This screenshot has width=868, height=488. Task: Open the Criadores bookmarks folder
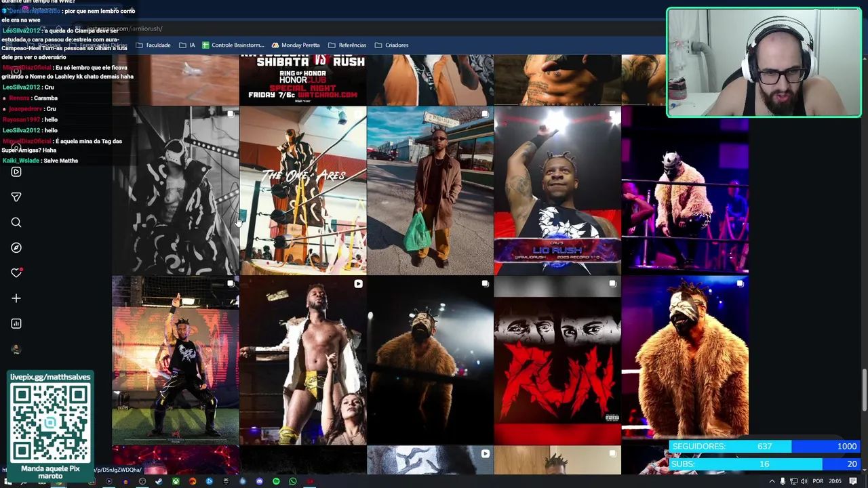tap(391, 45)
